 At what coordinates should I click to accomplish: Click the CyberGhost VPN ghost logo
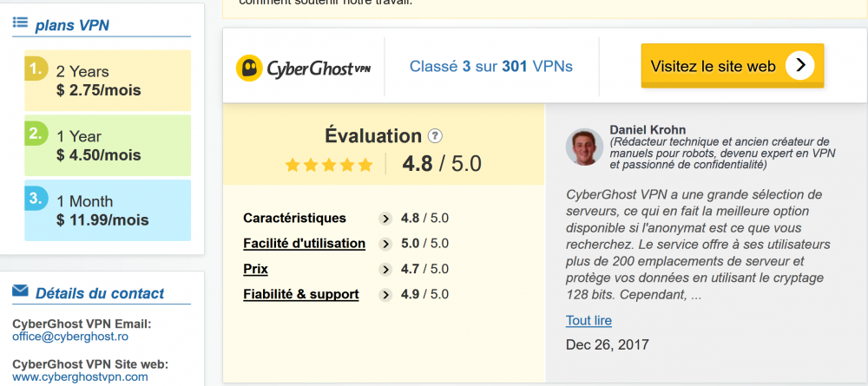(250, 68)
